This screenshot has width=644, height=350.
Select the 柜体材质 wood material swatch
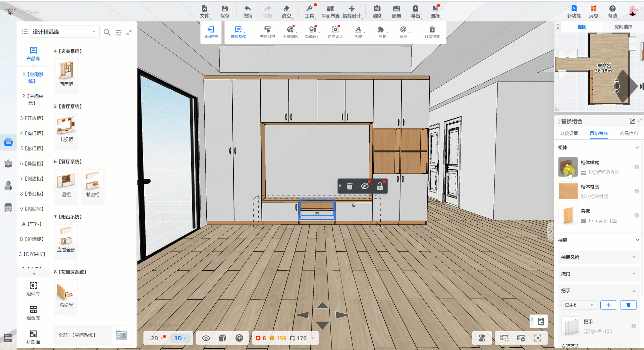click(x=568, y=191)
